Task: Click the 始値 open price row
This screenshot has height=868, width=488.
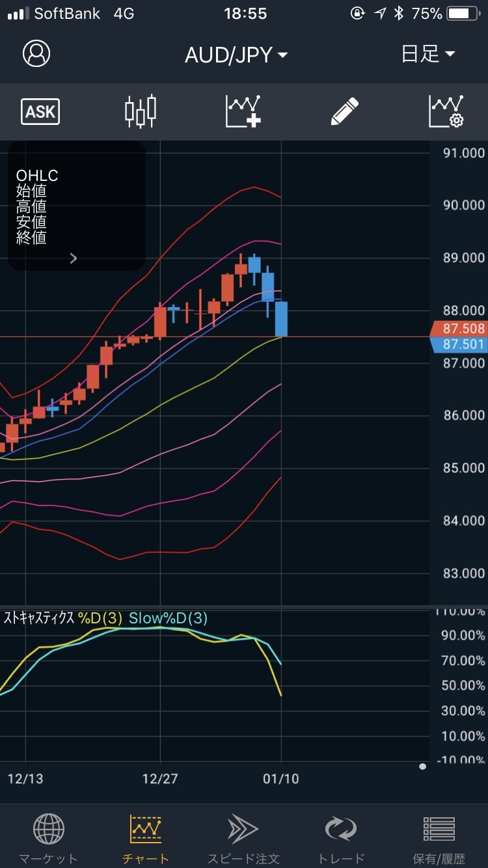Action: tap(31, 191)
